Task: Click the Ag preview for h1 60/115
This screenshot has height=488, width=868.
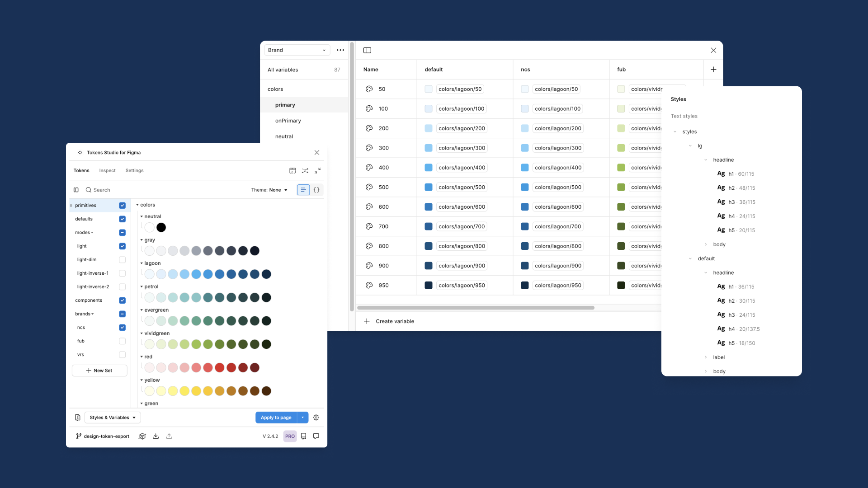Action: coord(721,174)
